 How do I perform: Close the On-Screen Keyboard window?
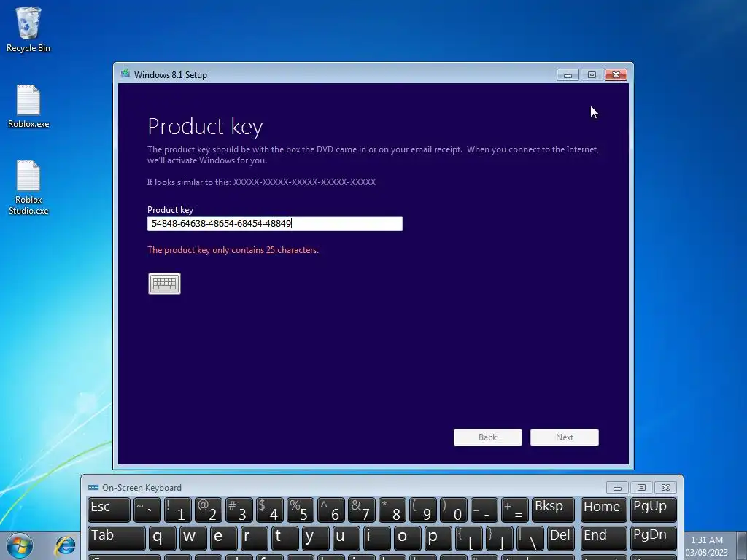[665, 488]
